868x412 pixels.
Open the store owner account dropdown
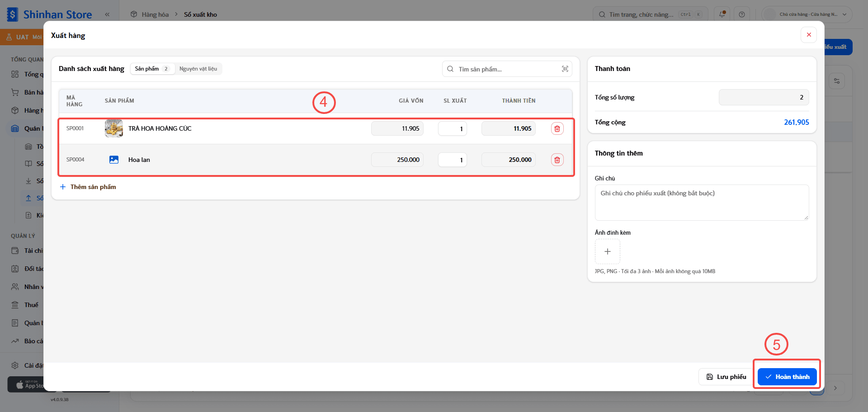pos(807,14)
